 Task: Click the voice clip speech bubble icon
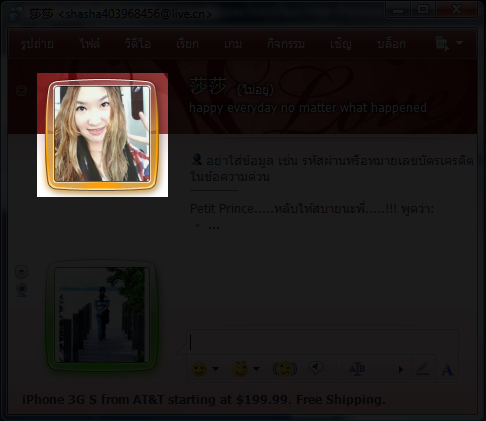(x=316, y=368)
